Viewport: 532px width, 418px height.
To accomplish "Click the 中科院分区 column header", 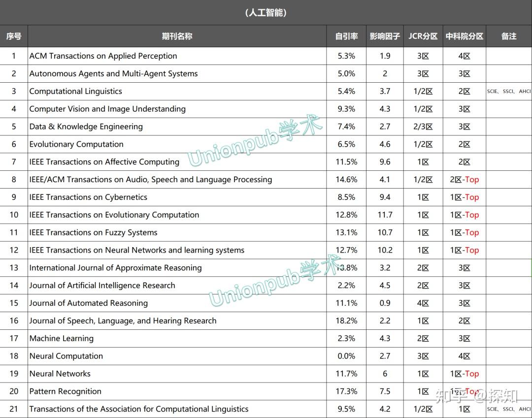I will tap(464, 36).
